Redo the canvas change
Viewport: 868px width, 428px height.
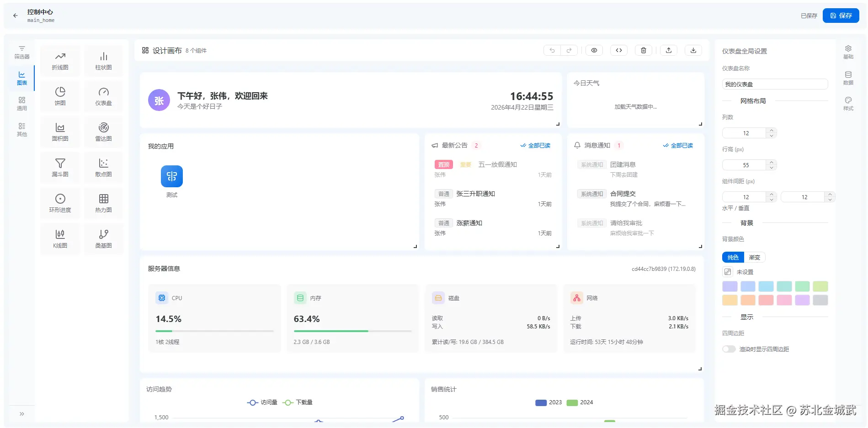point(569,50)
